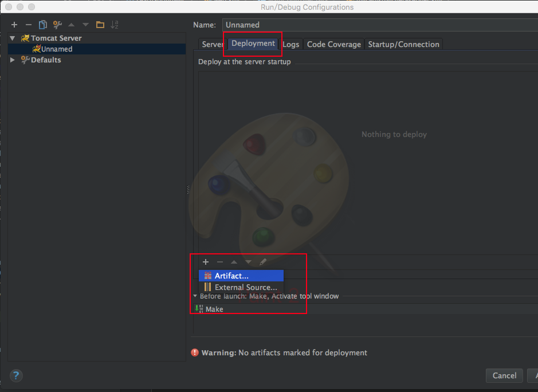
Task: Click the Unnamed configuration Tomcat icon
Action: (36, 49)
